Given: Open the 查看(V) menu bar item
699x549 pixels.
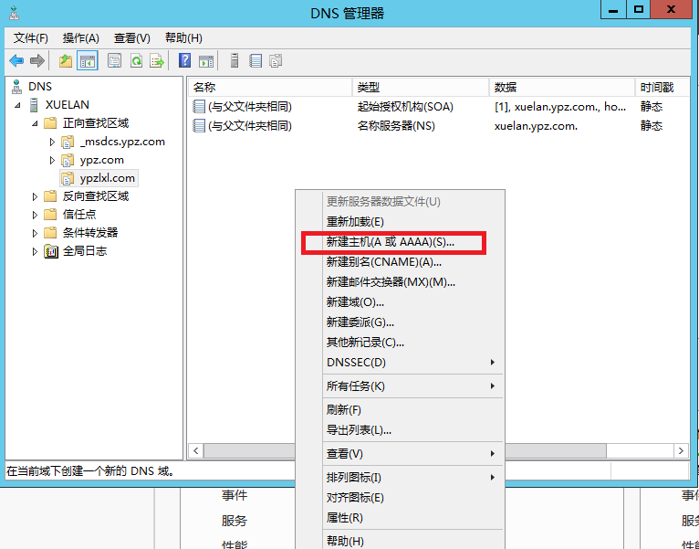Looking at the screenshot, I should tap(132, 38).
